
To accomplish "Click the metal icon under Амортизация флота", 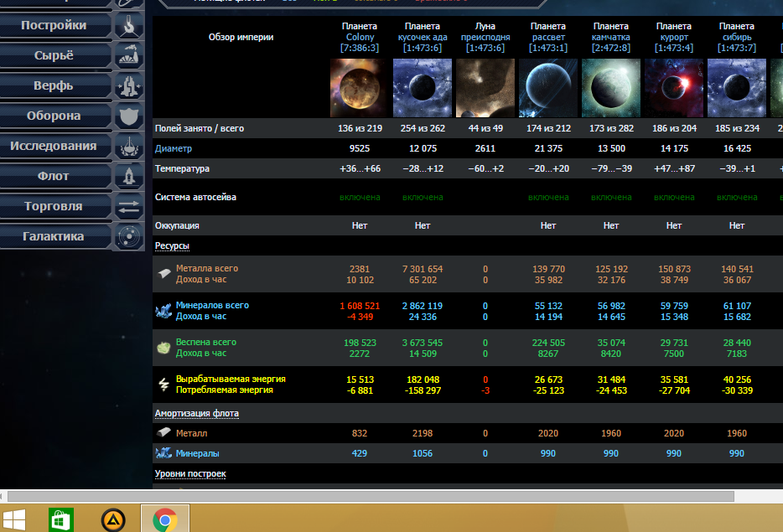I will tap(163, 432).
